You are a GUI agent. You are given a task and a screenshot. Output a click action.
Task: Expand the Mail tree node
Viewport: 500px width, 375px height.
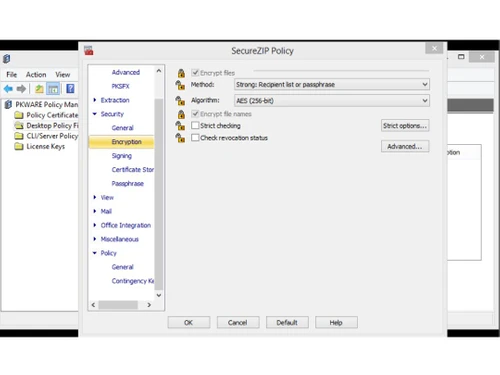[95, 211]
